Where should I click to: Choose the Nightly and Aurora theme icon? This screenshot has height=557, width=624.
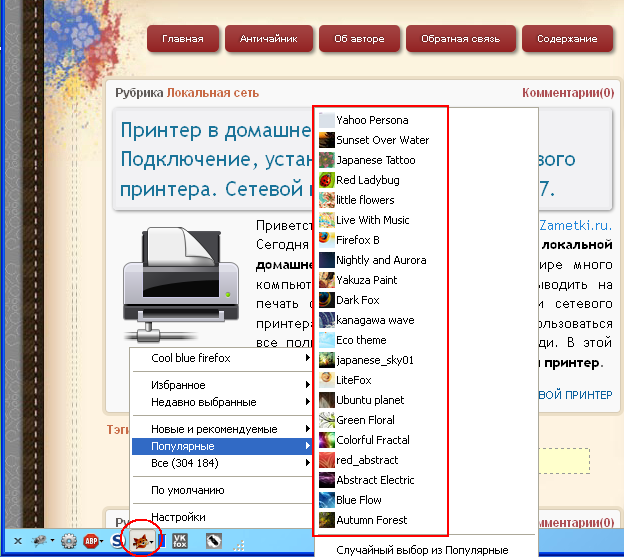coord(326,260)
